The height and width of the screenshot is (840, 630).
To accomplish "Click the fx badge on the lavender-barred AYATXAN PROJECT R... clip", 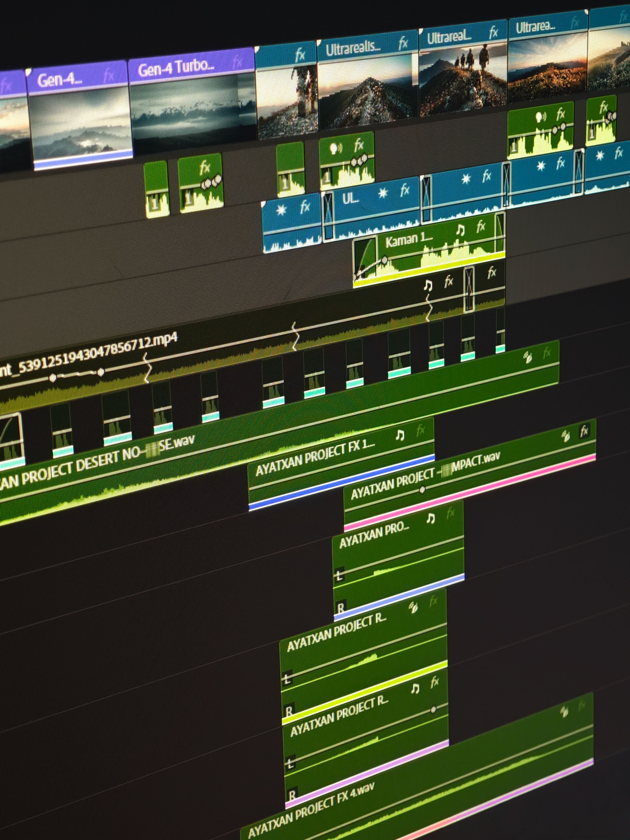I will [435, 682].
